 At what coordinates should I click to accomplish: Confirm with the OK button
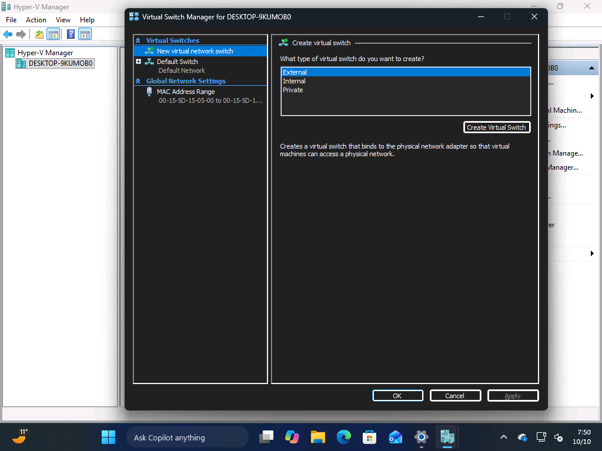tap(397, 396)
